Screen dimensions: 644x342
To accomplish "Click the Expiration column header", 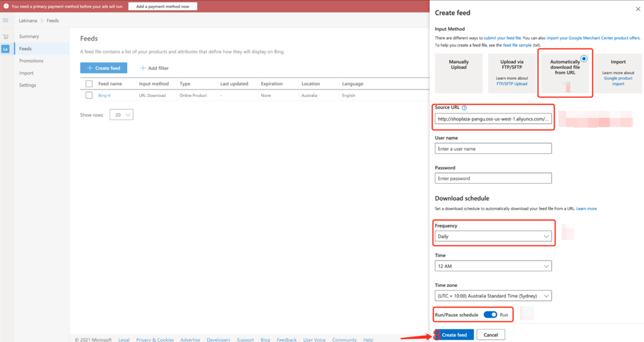I will pyautogui.click(x=272, y=84).
